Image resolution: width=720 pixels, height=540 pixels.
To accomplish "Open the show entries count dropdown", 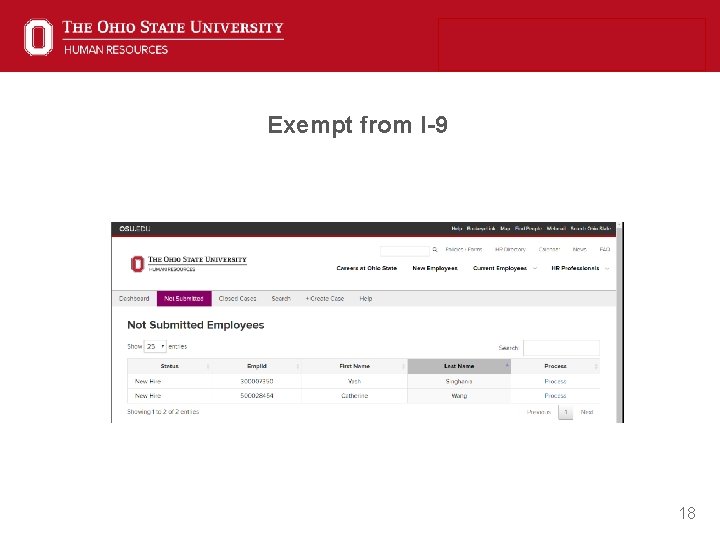I will (x=155, y=346).
